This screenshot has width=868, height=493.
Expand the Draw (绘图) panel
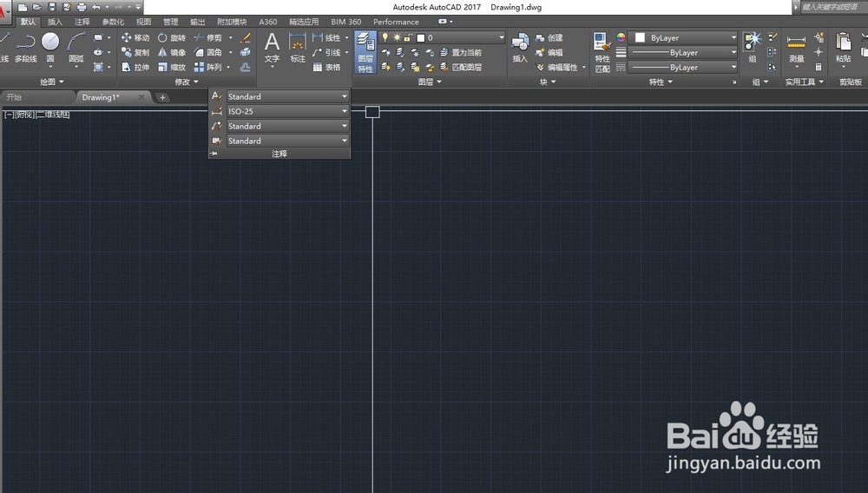51,82
